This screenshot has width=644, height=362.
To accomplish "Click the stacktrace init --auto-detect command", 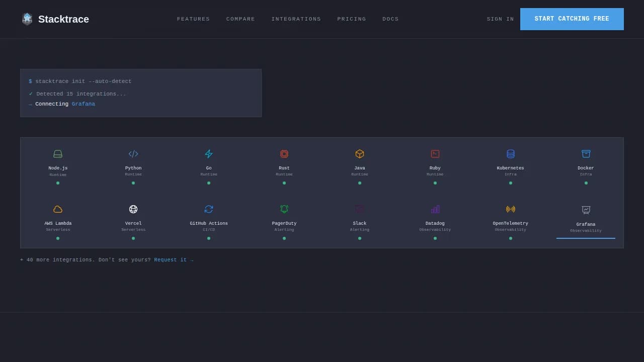I will (x=84, y=81).
